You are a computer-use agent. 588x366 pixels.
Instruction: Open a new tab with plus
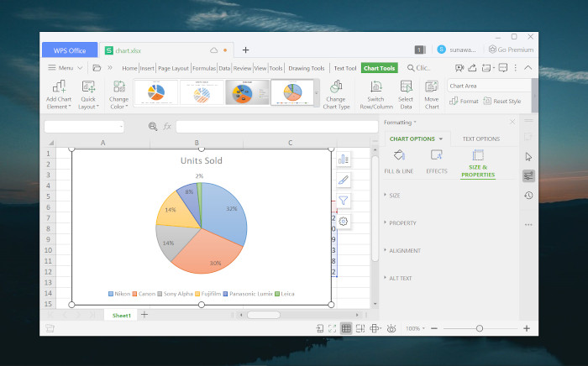click(x=245, y=50)
